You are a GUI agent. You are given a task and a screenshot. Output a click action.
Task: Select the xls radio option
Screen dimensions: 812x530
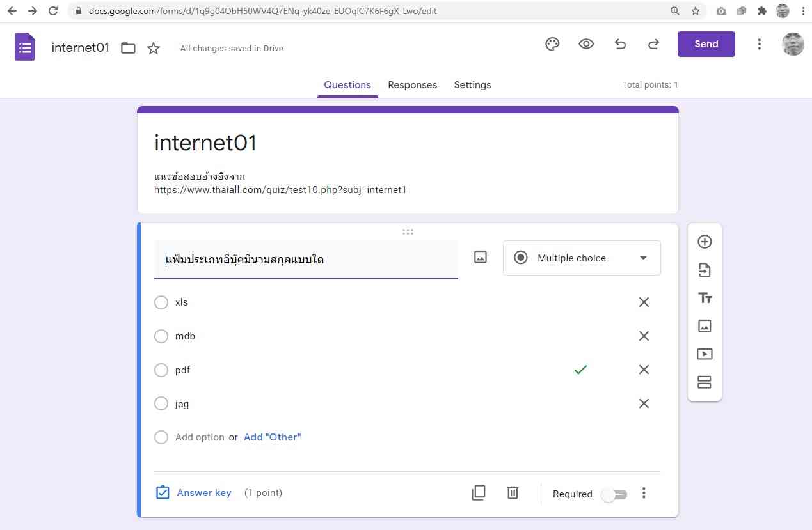[161, 302]
